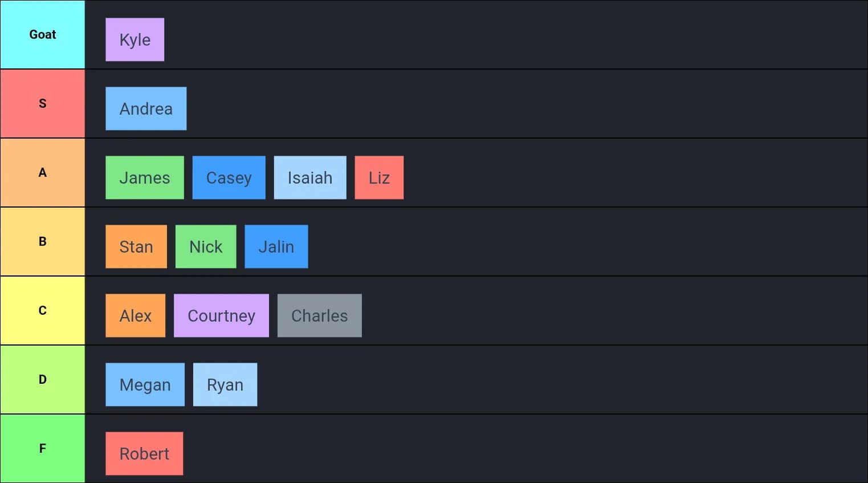Image resolution: width=868 pixels, height=483 pixels.
Task: Click the Megan tile in the D tier
Action: (145, 384)
